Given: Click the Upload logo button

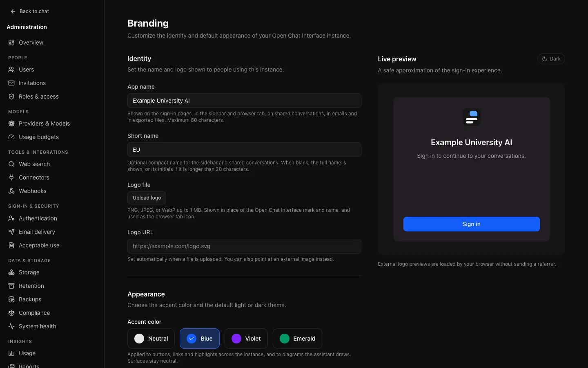Looking at the screenshot, I should (x=147, y=198).
